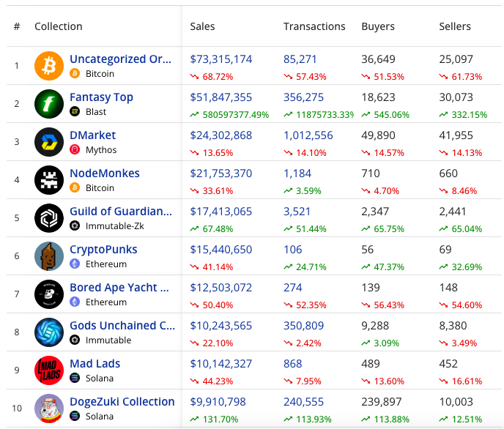Click the DogeZuki Collection avatar

pyautogui.click(x=49, y=408)
